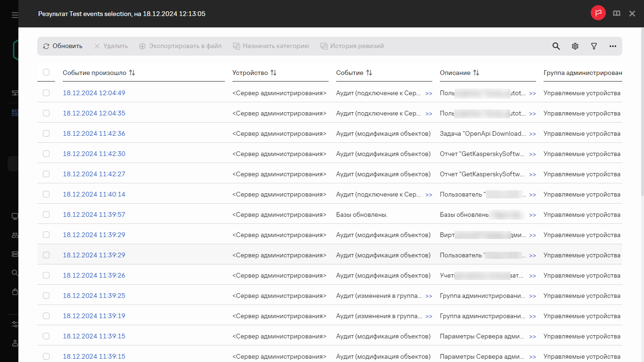Sort by Событие произошло column arrows
Image resolution: width=644 pixels, height=362 pixels.
pos(132,73)
